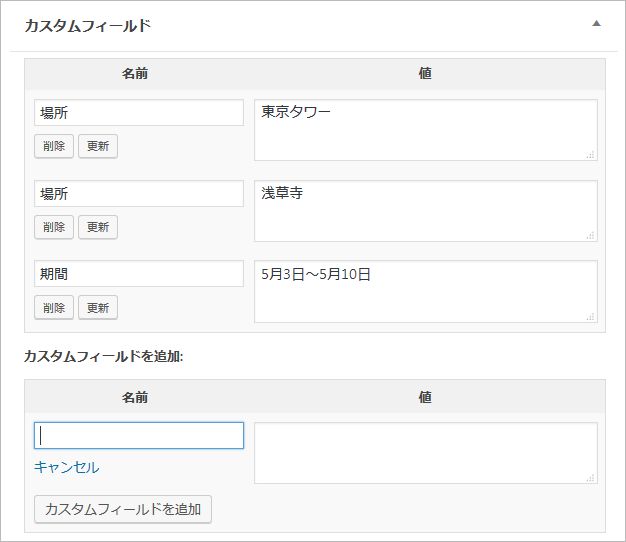
Task: Click the empty new field name input
Action: point(139,436)
